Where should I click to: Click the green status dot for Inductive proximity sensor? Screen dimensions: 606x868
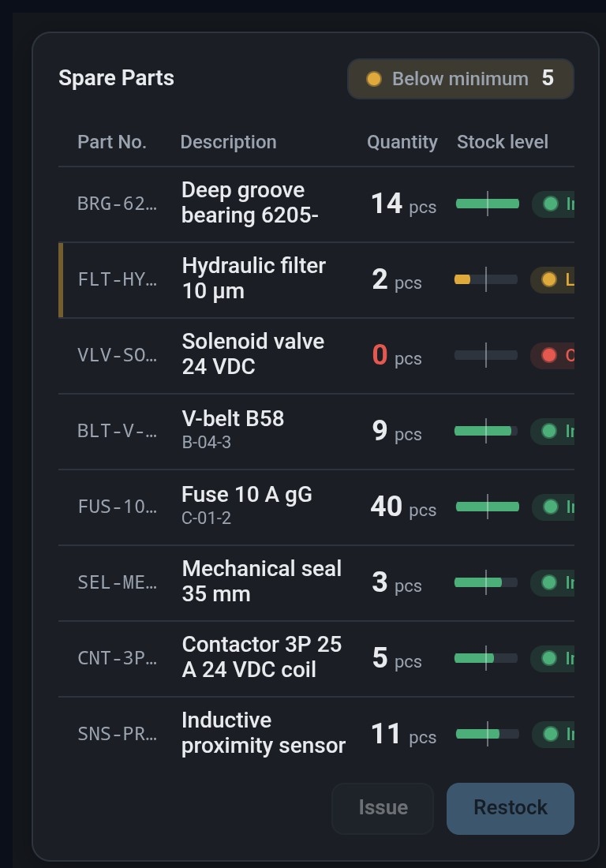pyautogui.click(x=551, y=734)
